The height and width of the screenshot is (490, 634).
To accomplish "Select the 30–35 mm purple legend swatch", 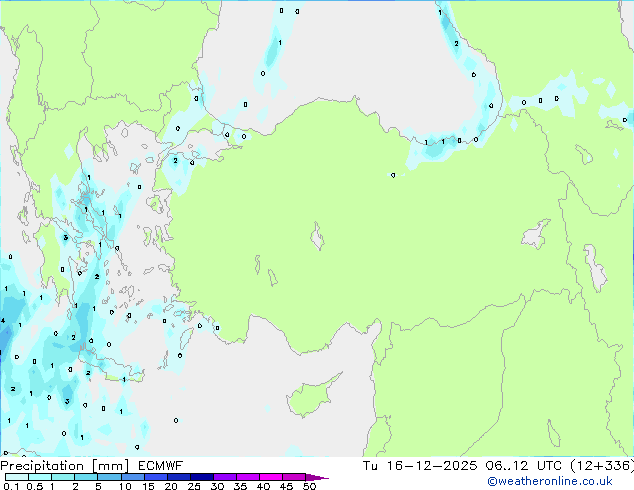I will tap(224, 477).
